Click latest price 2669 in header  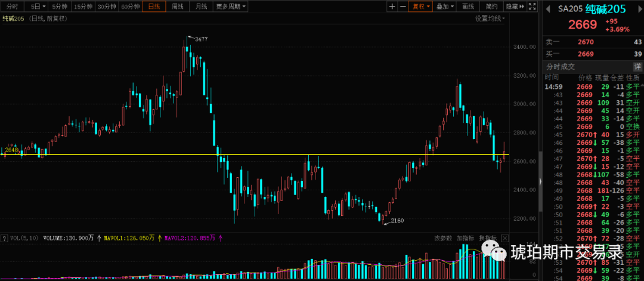click(x=583, y=24)
